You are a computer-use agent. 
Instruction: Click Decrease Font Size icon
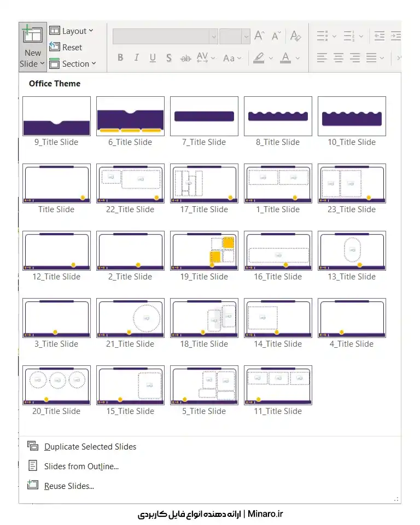point(277,36)
